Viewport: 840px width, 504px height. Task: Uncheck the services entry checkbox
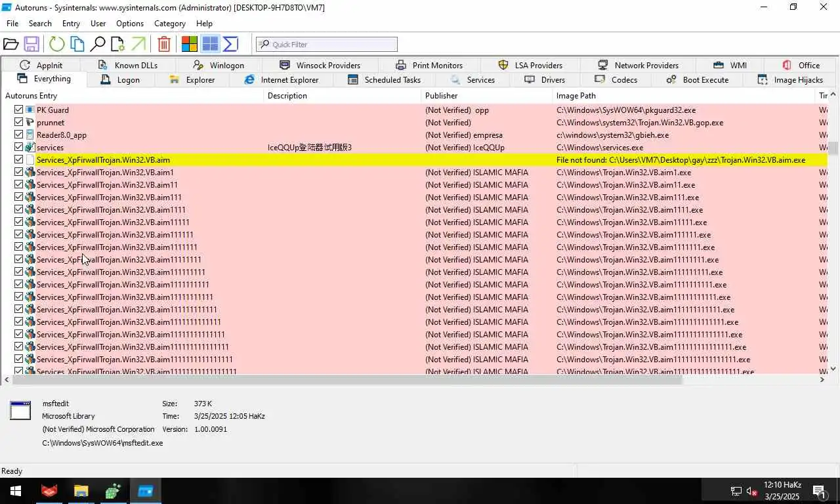point(18,147)
